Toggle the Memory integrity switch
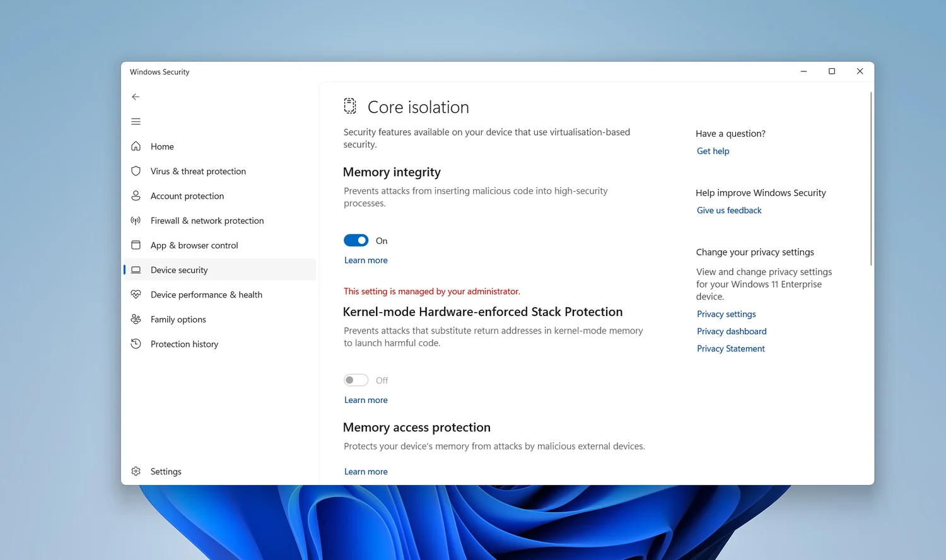This screenshot has width=946, height=560. 356,240
